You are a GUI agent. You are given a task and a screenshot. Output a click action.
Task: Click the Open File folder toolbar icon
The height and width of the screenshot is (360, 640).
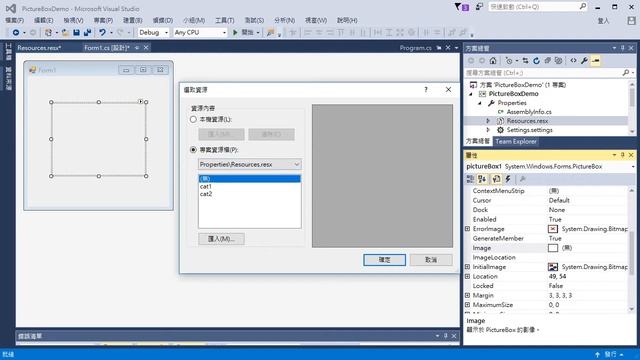[65, 32]
